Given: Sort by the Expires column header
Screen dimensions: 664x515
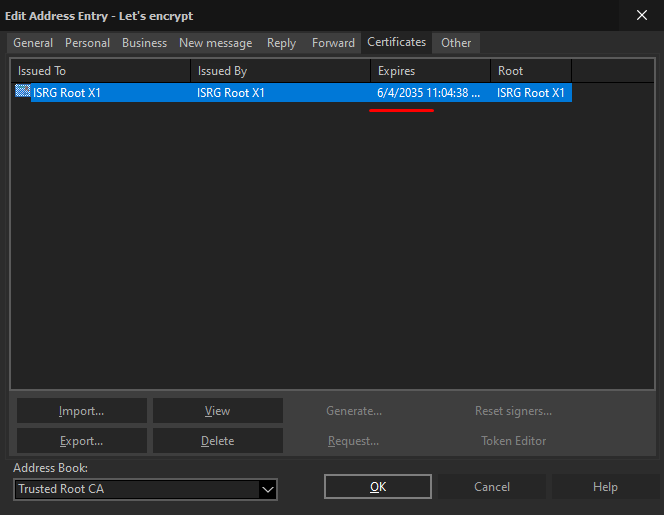Looking at the screenshot, I should pyautogui.click(x=431, y=71).
